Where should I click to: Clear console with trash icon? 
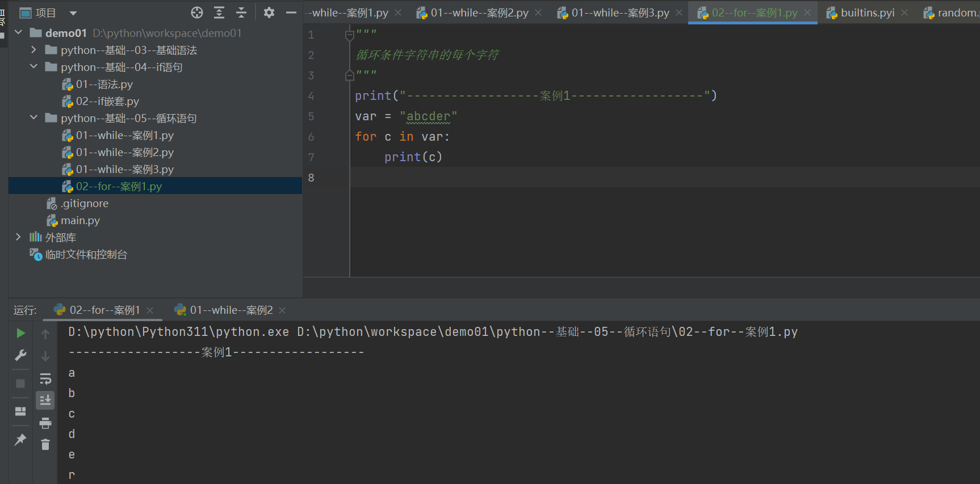tap(45, 444)
